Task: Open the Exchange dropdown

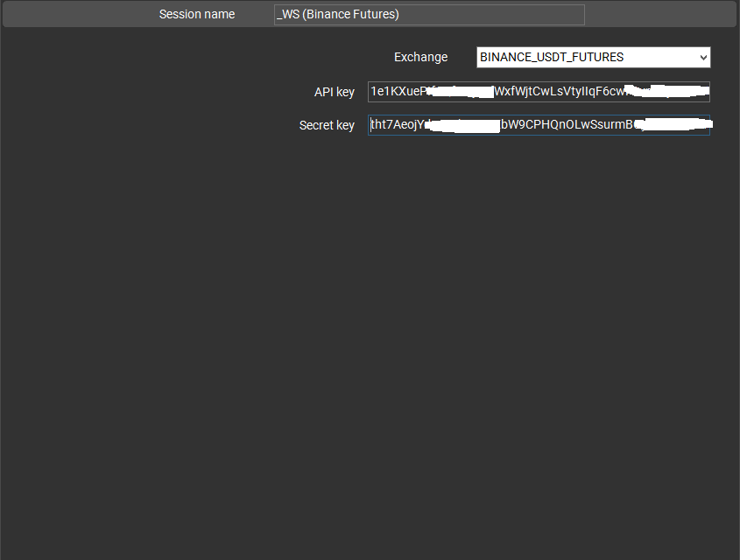Action: pos(593,58)
